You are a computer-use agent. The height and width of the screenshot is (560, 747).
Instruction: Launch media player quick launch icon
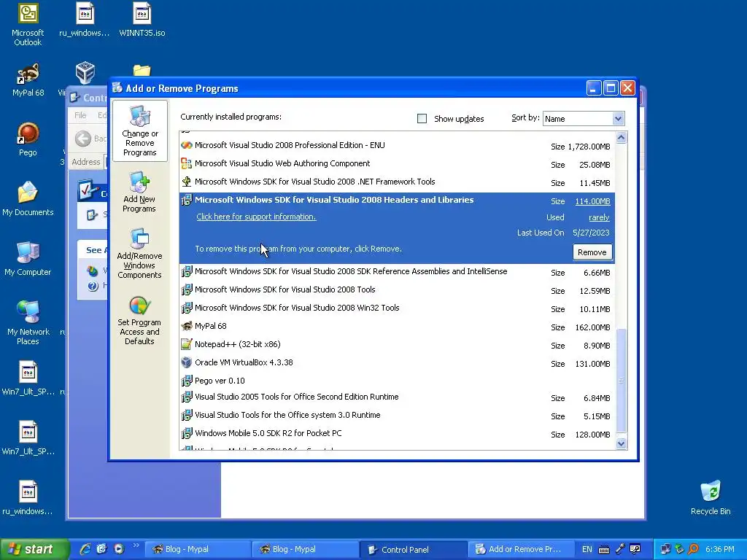pos(119,549)
